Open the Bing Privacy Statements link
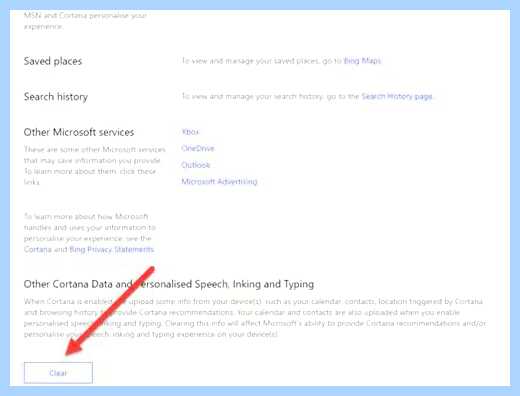520x396 pixels. click(x=111, y=249)
